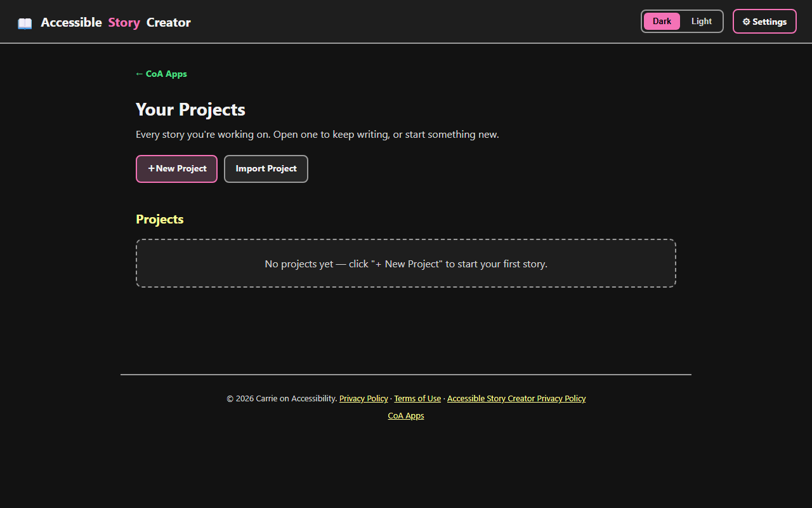
Task: Go back to CoA Apps at top
Action: click(161, 74)
